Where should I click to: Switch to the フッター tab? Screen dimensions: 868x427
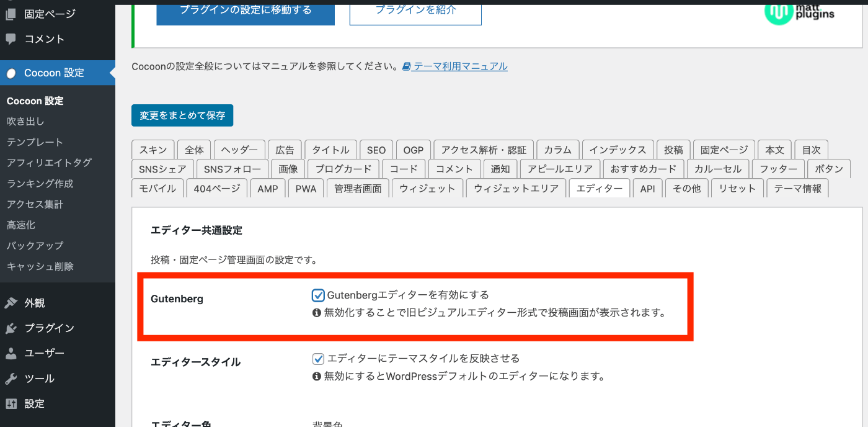779,169
